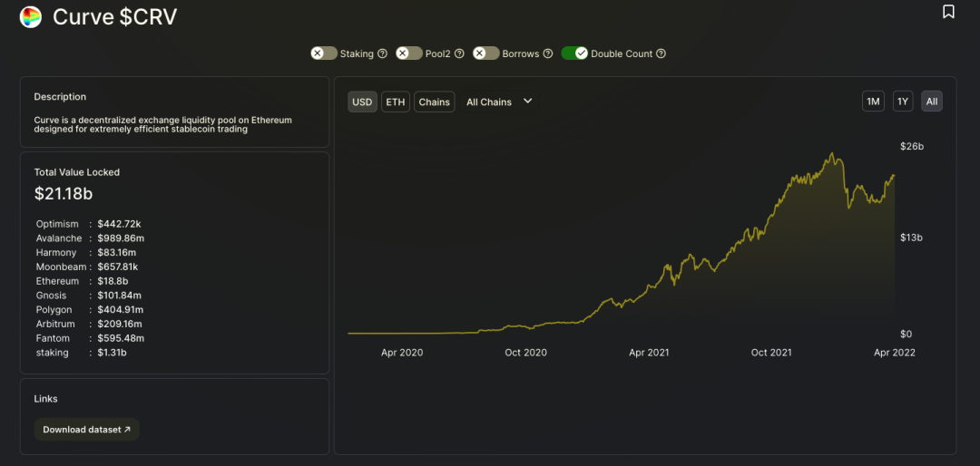
Task: Switch chart denomination to ETH
Action: coord(395,102)
